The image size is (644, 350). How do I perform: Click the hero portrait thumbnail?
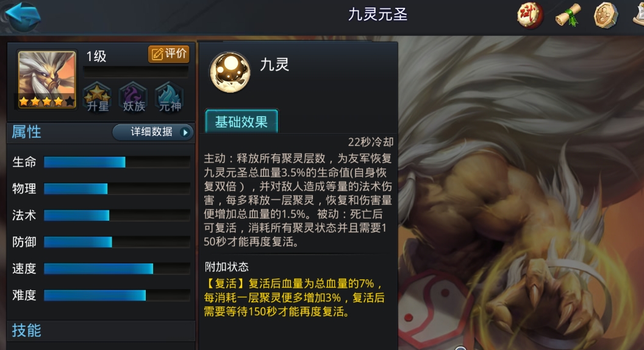pos(47,80)
